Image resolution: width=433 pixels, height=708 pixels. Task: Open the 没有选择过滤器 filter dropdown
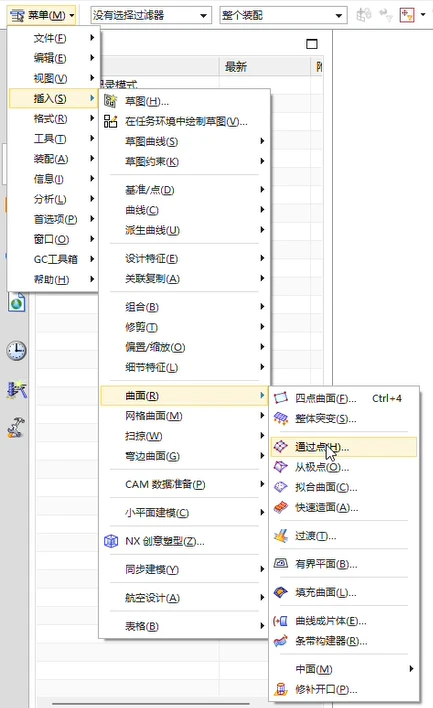[x=151, y=15]
